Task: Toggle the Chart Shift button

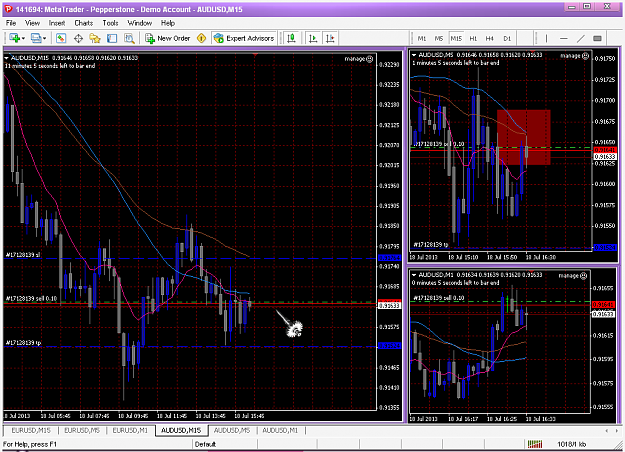Action: (330, 38)
